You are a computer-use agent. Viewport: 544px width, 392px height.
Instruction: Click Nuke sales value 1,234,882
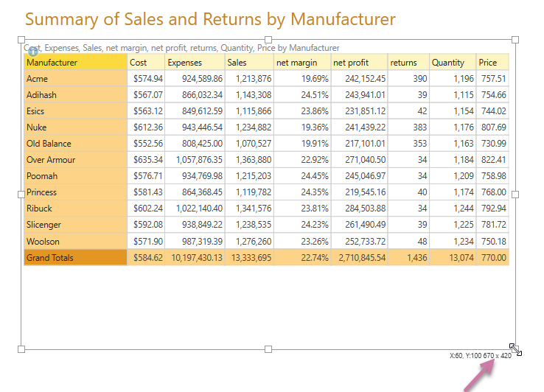point(254,127)
